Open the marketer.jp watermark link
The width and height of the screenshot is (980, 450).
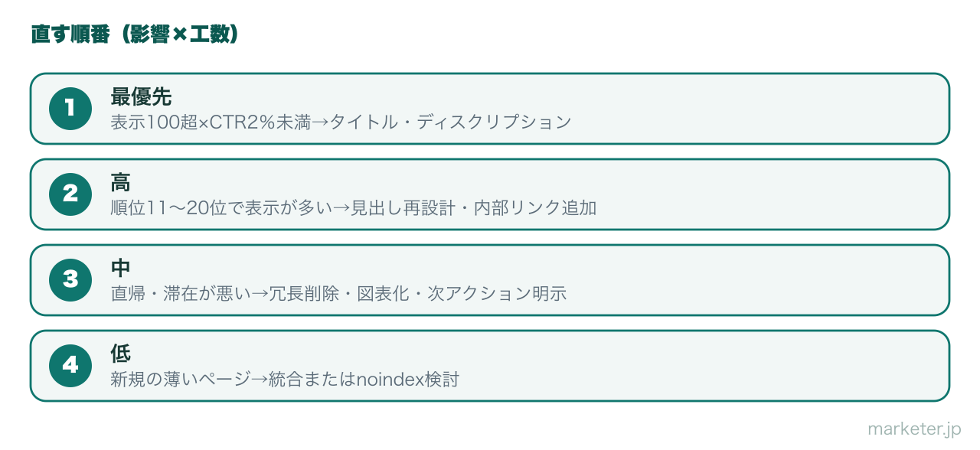tap(914, 429)
